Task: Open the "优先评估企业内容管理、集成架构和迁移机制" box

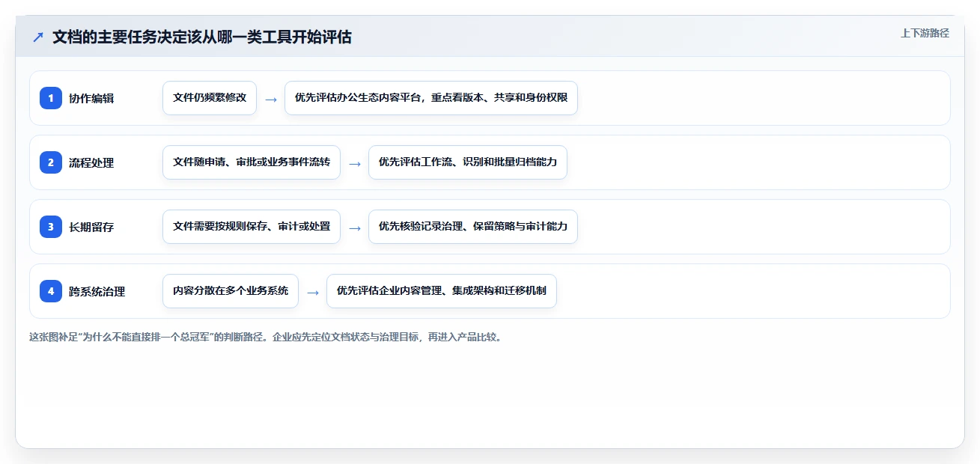Action: click(442, 291)
